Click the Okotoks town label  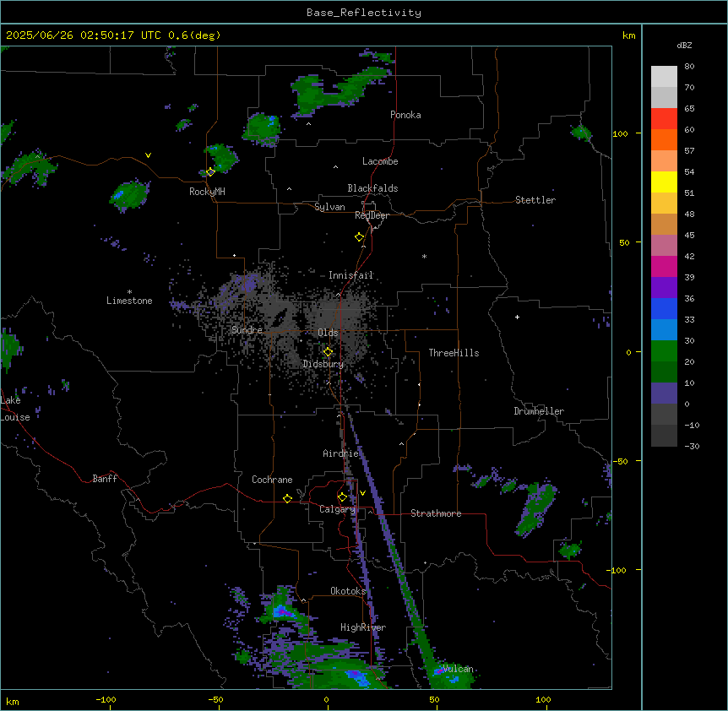pyautogui.click(x=348, y=591)
